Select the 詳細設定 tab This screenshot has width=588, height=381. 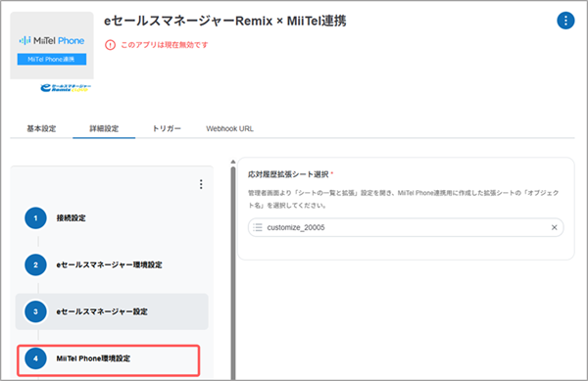click(x=104, y=128)
